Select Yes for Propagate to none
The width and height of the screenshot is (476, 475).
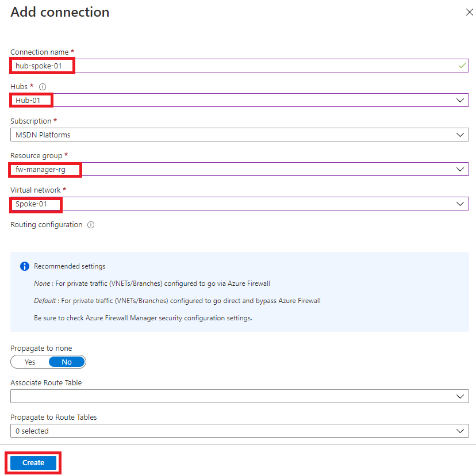pyautogui.click(x=29, y=362)
